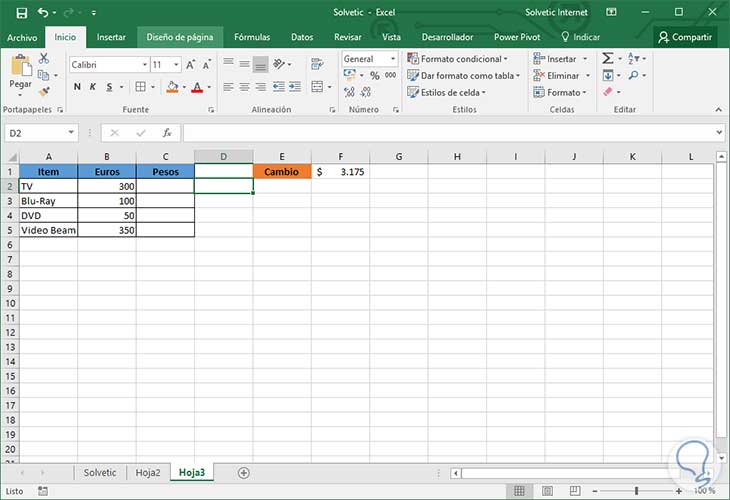Image resolution: width=730 pixels, height=500 pixels.
Task: Click the text Orientation icon
Action: [279, 64]
